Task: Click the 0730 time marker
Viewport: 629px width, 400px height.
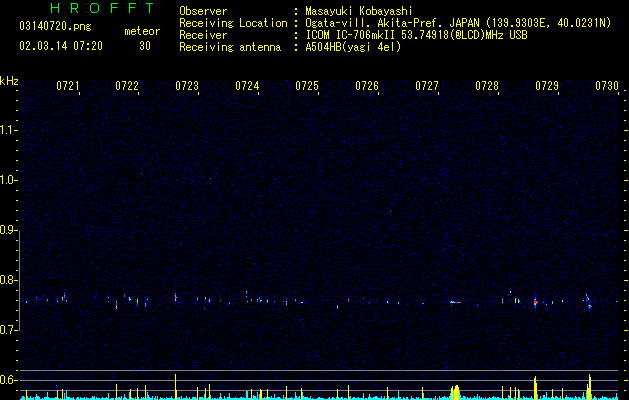Action: [607, 86]
